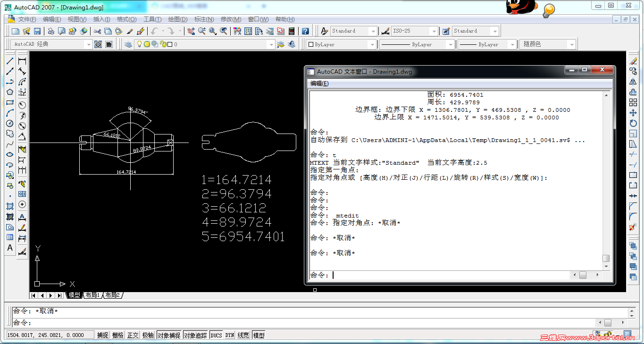Click the Cut scissors icon

(x=97, y=31)
